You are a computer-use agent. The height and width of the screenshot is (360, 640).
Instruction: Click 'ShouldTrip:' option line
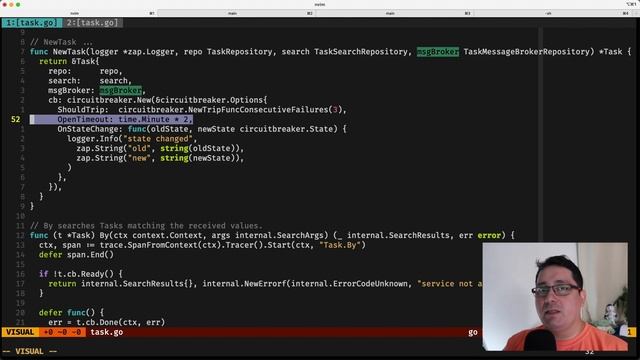tap(202, 110)
